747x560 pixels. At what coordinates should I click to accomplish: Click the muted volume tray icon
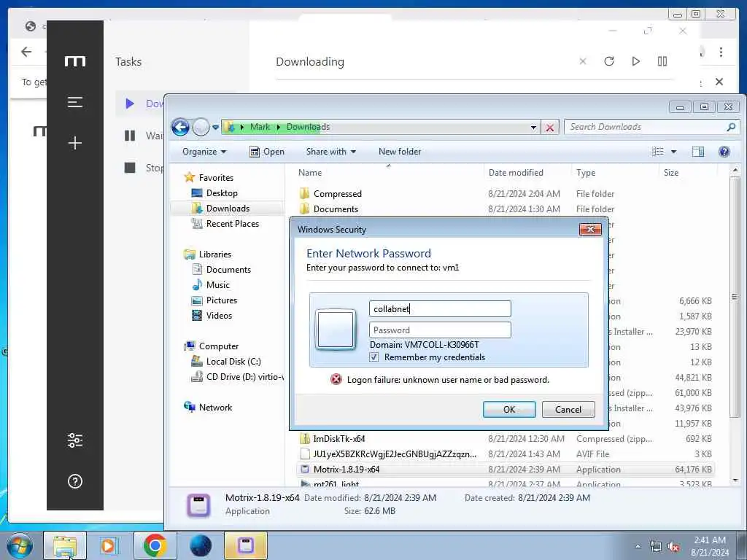[673, 547]
